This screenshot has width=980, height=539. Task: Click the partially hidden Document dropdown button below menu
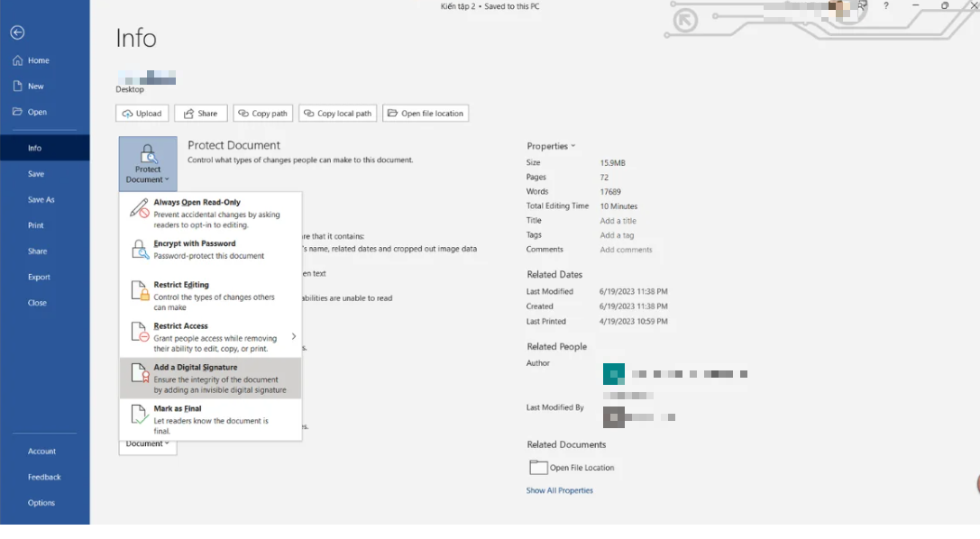pos(148,448)
